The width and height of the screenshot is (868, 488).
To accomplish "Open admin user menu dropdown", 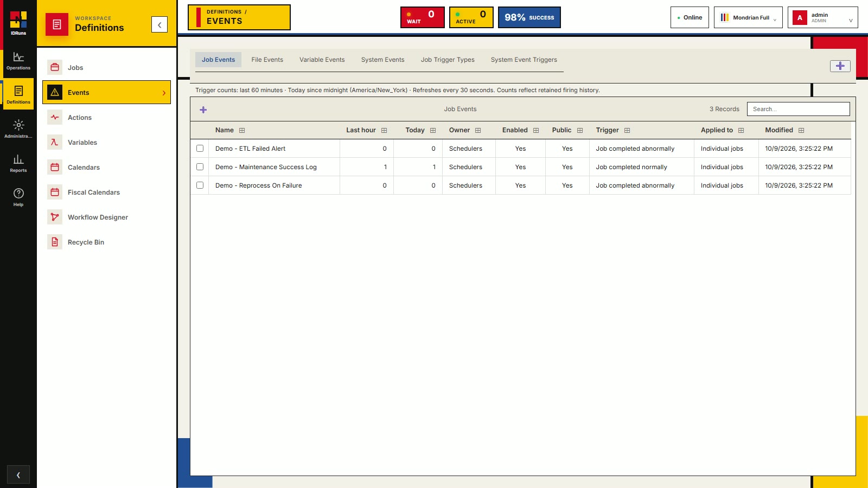I will (x=822, y=17).
